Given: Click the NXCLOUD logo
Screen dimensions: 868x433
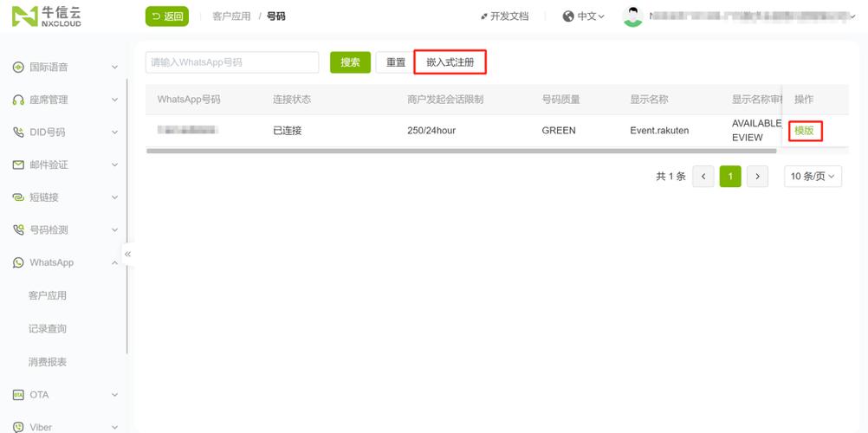Looking at the screenshot, I should 47,16.
